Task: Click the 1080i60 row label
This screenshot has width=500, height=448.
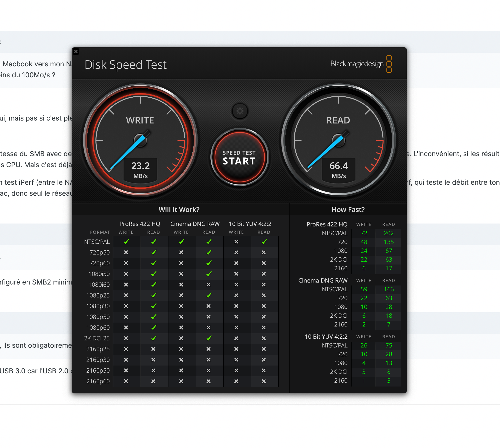Action: pos(99,285)
